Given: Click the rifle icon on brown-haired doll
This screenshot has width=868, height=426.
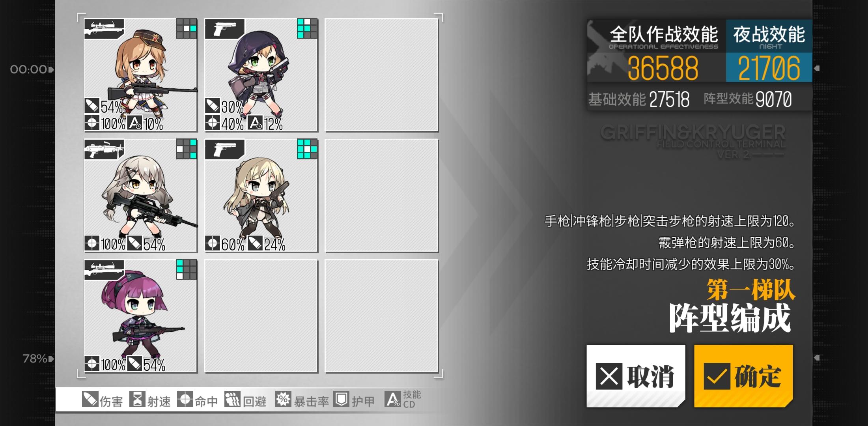Looking at the screenshot, I should [104, 29].
